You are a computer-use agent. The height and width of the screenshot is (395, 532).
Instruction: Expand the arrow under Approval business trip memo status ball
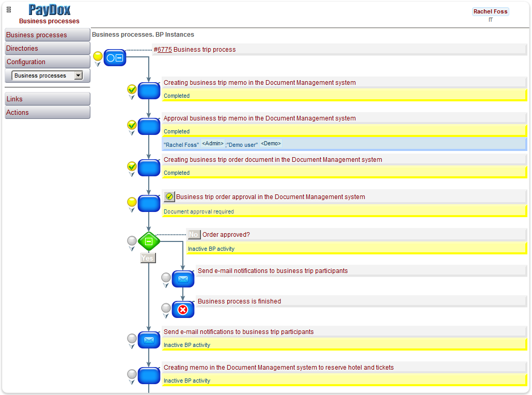(x=132, y=133)
